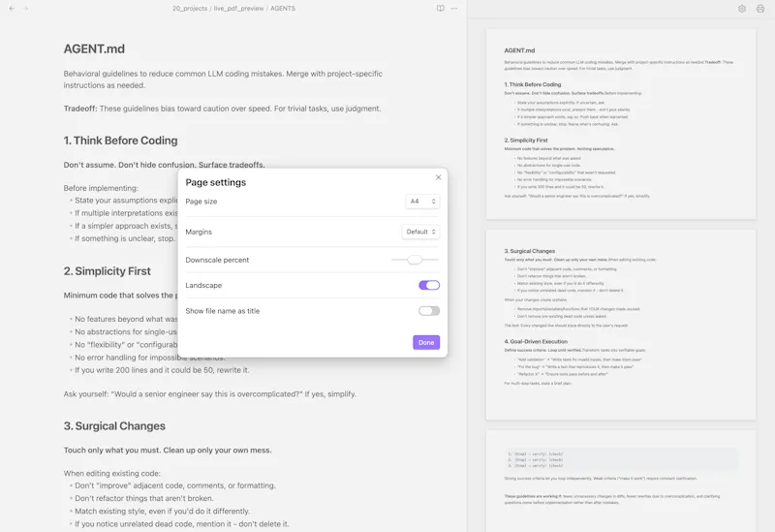Go back with the left arrow icon
Screen dimensions: 775x532
click(x=12, y=9)
